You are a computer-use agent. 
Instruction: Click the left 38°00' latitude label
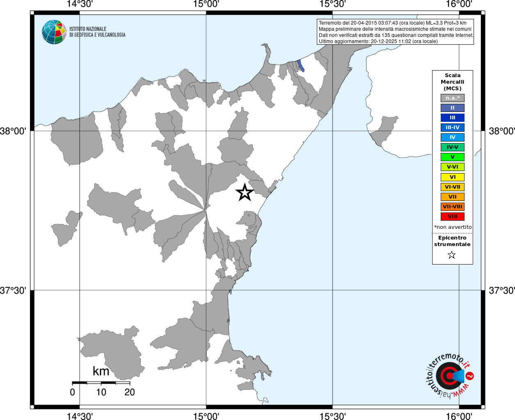[13, 131]
